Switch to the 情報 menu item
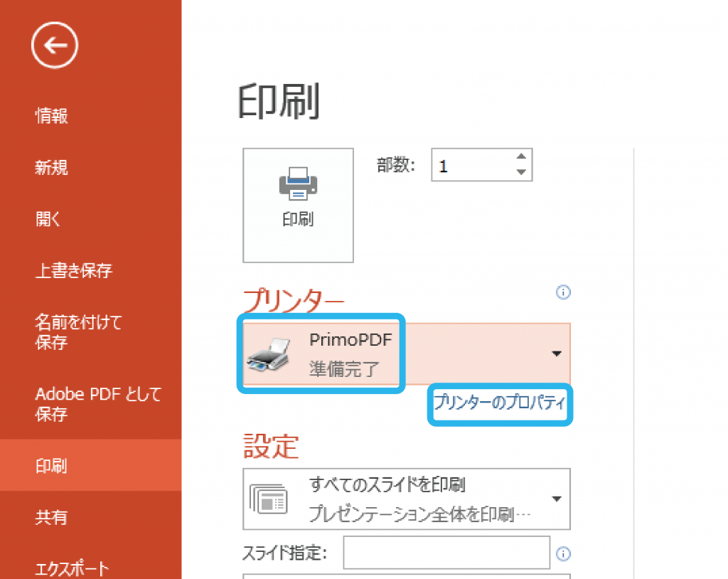728x579 pixels. 51,116
